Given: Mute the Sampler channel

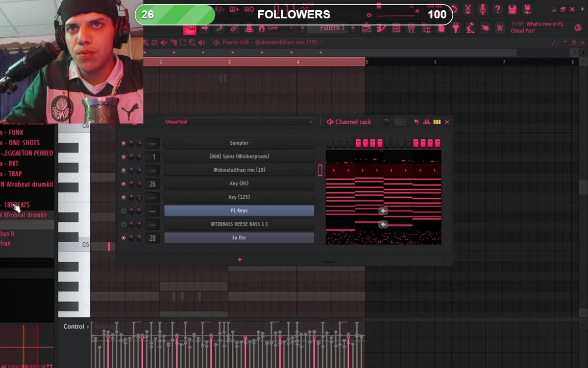Looking at the screenshot, I should pyautogui.click(x=124, y=143).
